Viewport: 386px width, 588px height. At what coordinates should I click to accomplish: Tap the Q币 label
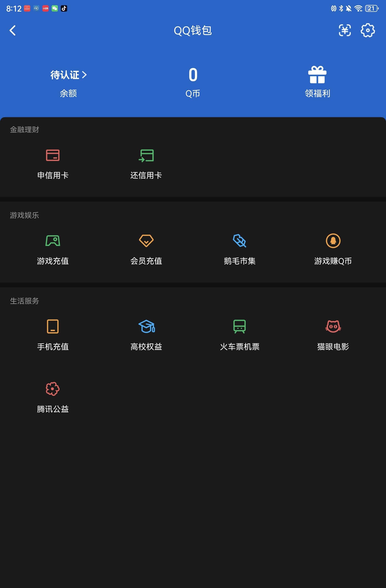point(193,93)
